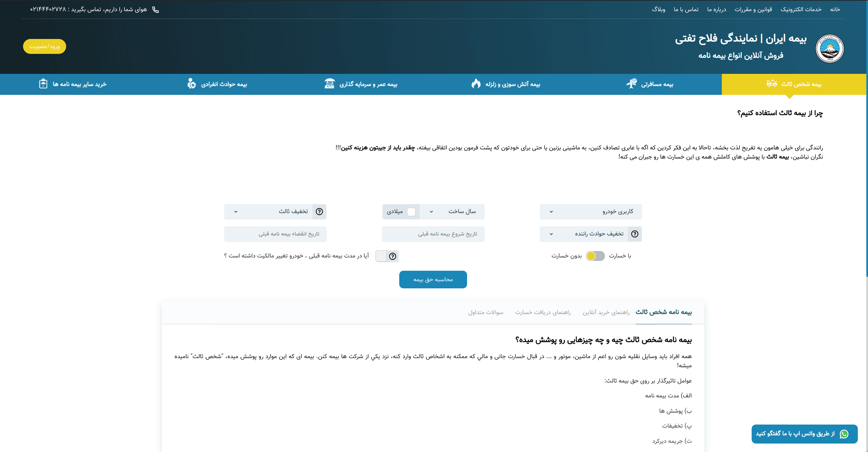
Task: Click the بدون خسارت label
Action: pyautogui.click(x=566, y=256)
